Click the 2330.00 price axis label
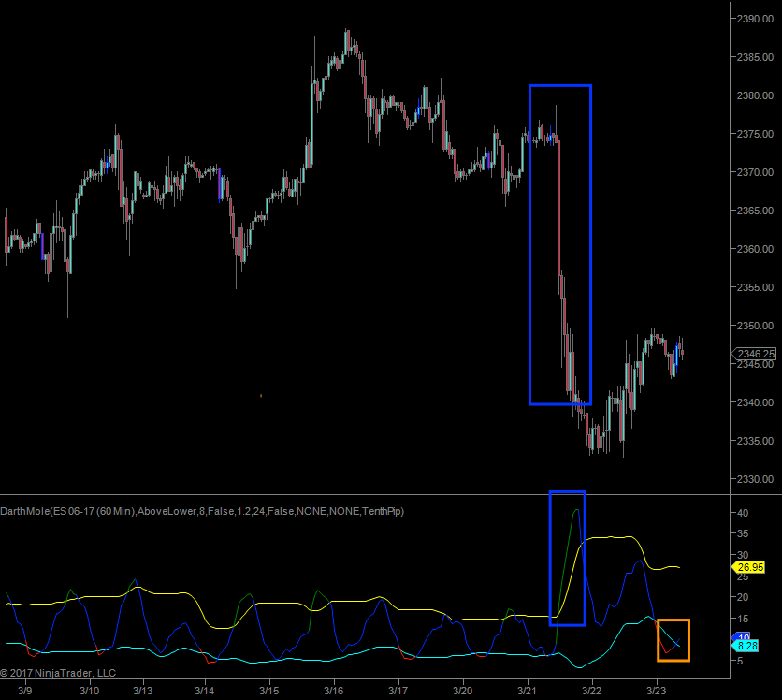This screenshot has width=782, height=700. pos(754,479)
